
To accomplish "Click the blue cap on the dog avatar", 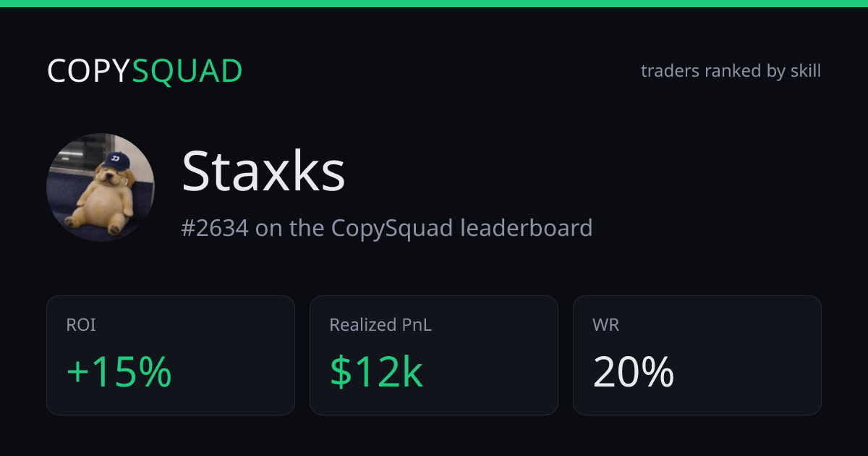I will coord(116,159).
